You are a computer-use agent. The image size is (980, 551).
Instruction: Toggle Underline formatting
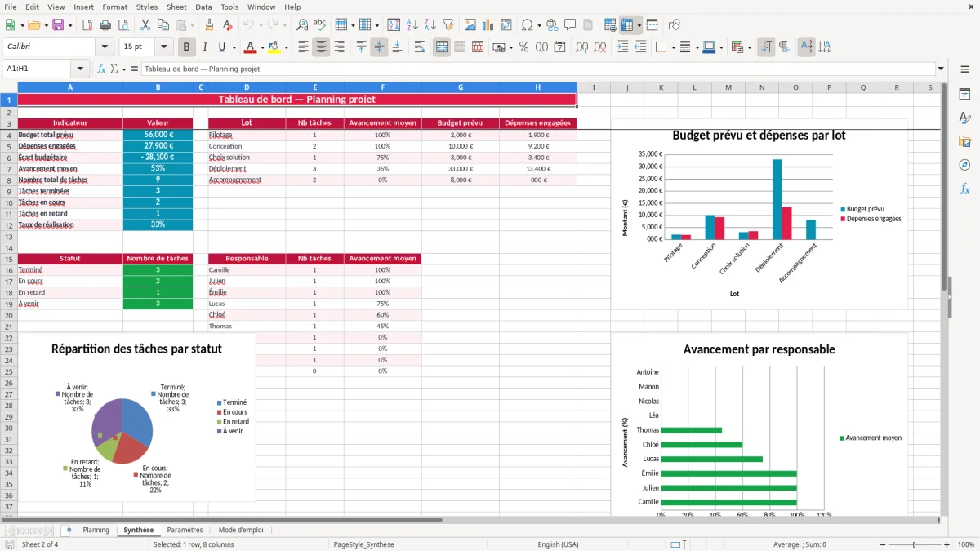[x=222, y=47]
